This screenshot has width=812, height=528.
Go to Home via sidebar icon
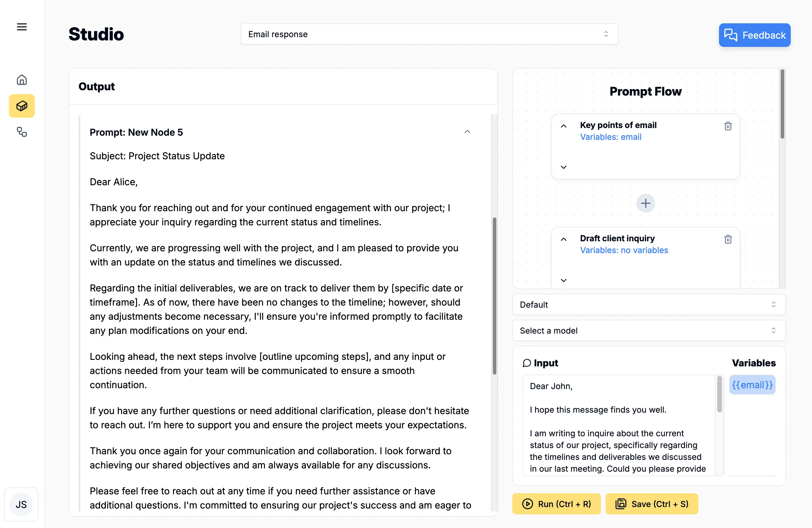(22, 80)
